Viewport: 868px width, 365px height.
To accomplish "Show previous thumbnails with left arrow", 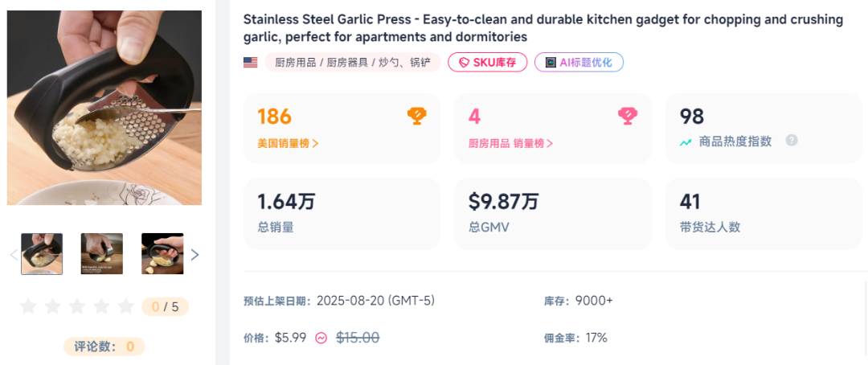I will tap(13, 255).
